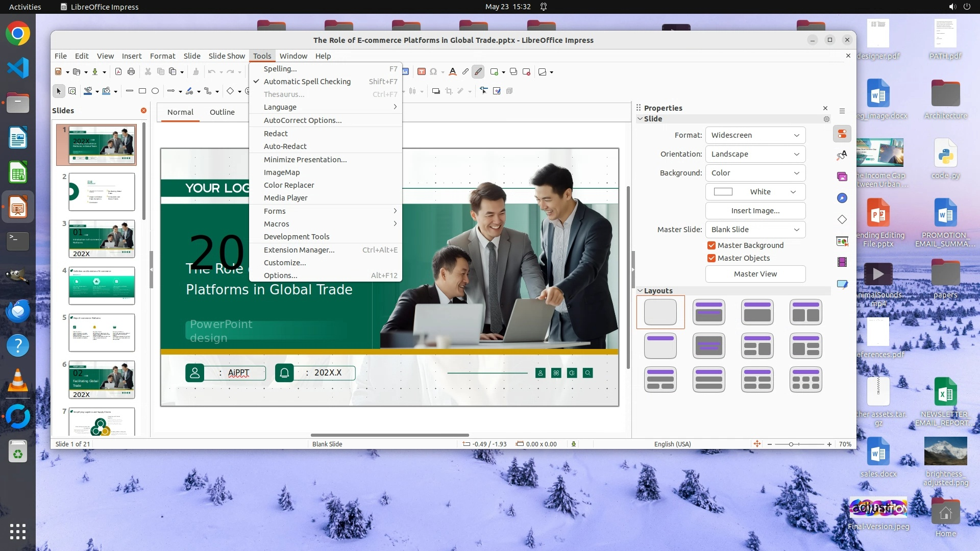This screenshot has width=980, height=551.
Task: Click the Print toolbar icon
Action: click(x=131, y=72)
